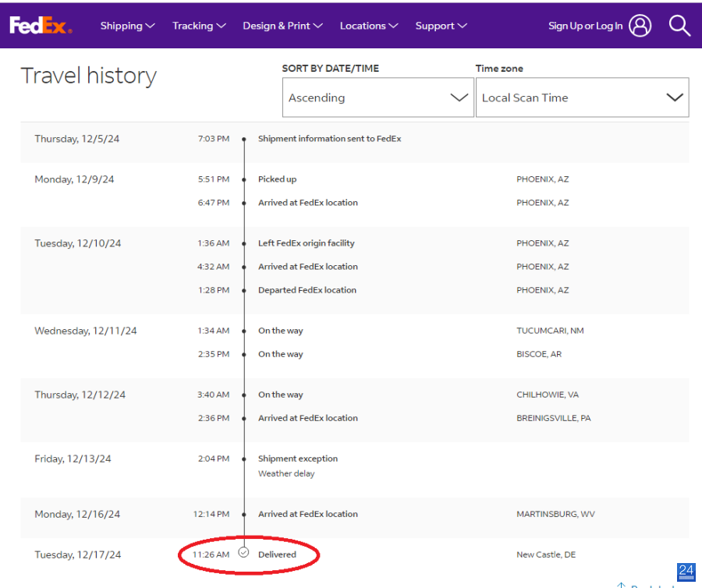Image resolution: width=702 pixels, height=588 pixels.
Task: Click the date Thursday, 12/5/24
Action: click(x=77, y=139)
